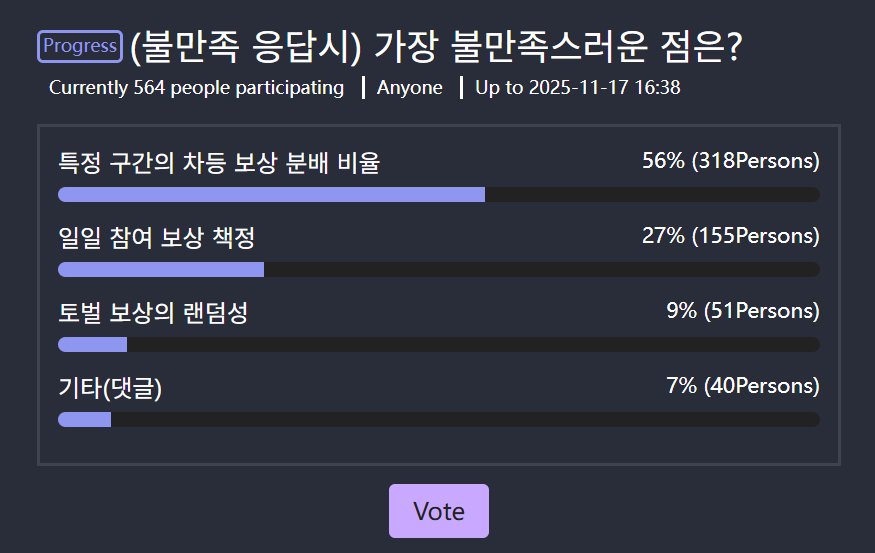Click the 27% (155Persons) result count

pos(730,237)
